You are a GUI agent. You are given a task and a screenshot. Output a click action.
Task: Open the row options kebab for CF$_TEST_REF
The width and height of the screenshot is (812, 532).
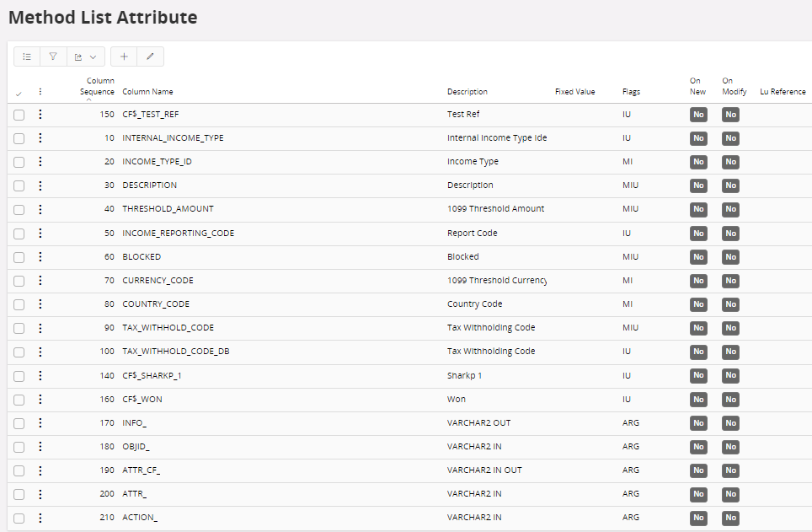pyautogui.click(x=40, y=114)
